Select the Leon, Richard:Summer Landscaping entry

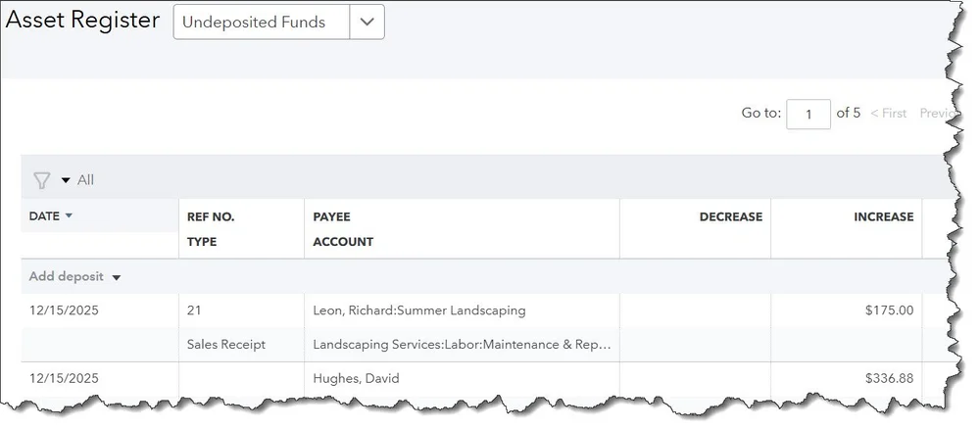[419, 310]
